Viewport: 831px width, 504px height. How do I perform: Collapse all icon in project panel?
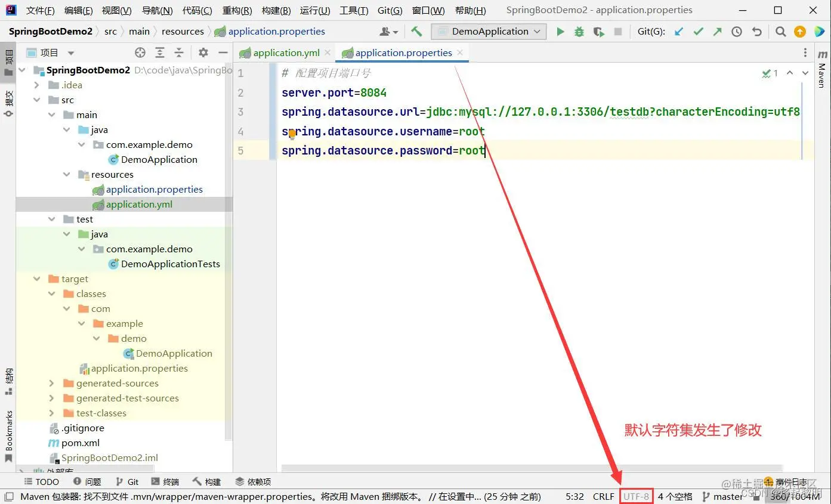click(180, 52)
